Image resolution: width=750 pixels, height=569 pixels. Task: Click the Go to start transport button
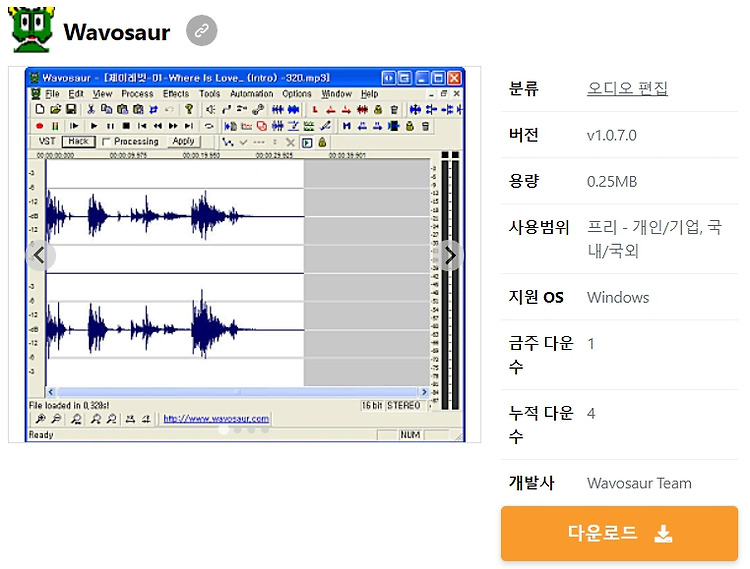click(x=142, y=126)
